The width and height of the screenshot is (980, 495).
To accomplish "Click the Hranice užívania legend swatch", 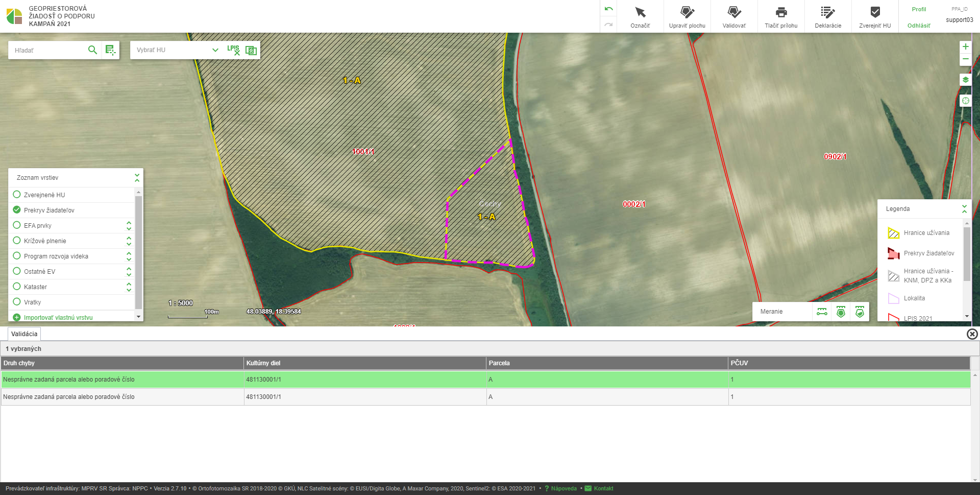I will pyautogui.click(x=893, y=233).
